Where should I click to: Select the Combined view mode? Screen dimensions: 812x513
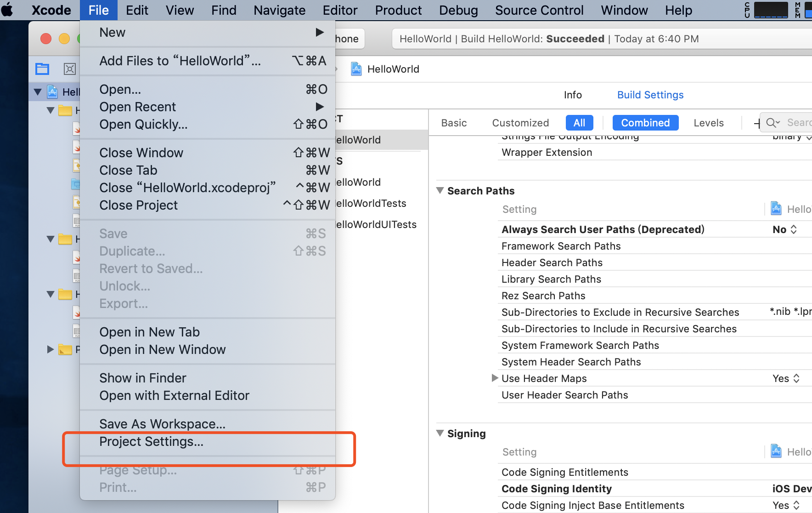(645, 123)
